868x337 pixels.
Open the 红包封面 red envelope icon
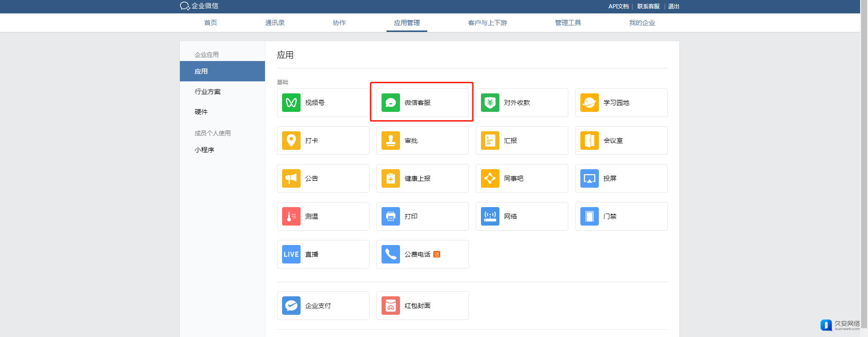[391, 306]
